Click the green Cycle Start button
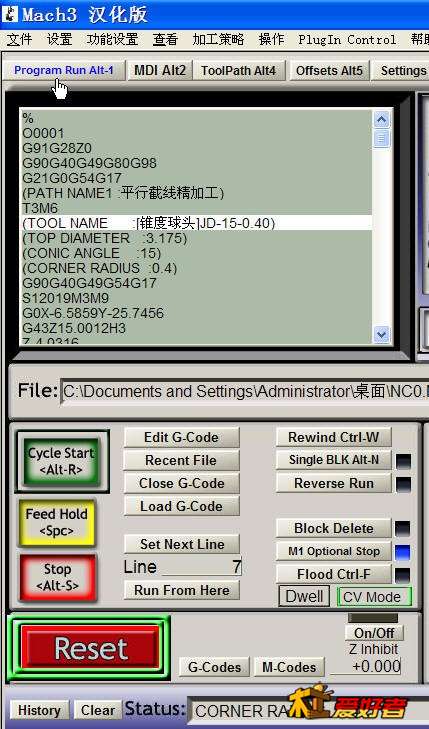Image resolution: width=429 pixels, height=729 pixels. [62, 461]
